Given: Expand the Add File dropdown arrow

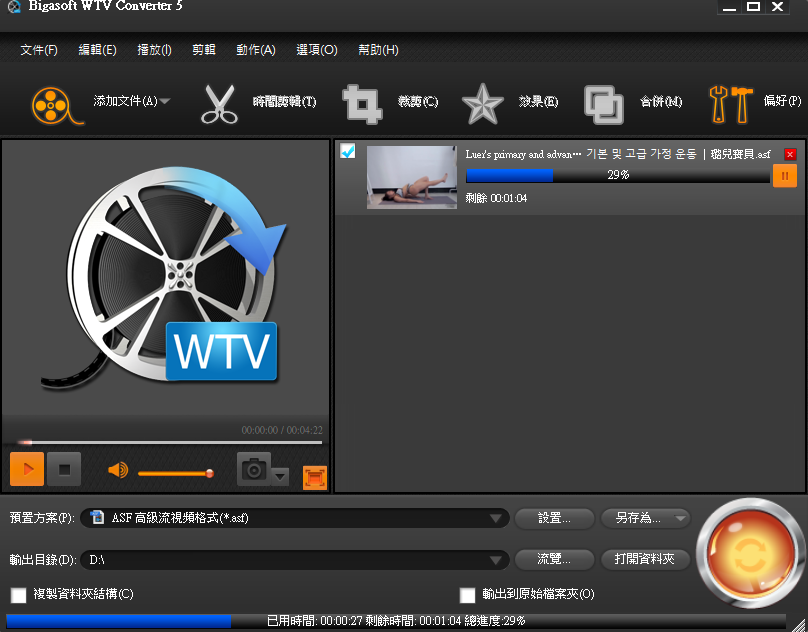Looking at the screenshot, I should point(165,102).
